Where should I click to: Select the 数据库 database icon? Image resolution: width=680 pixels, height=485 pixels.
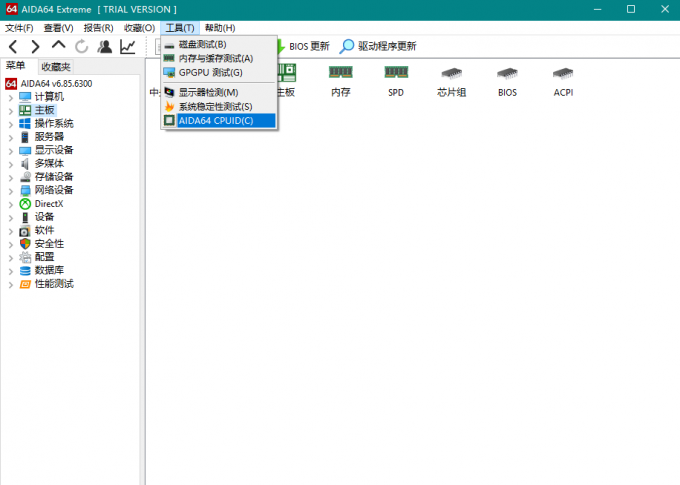coord(25,271)
